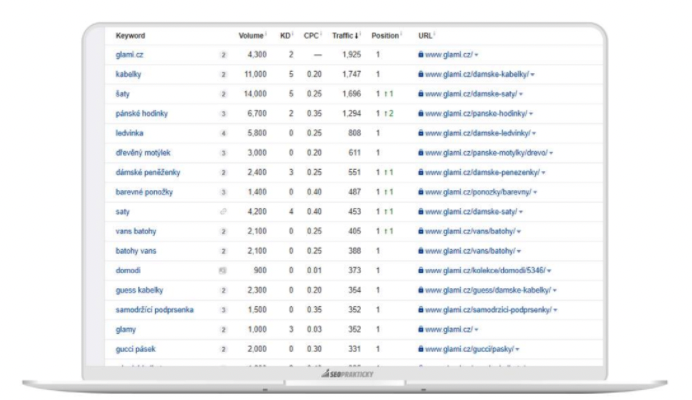Expand URL dropdown for ponozky/barevny row
692x400 pixels.
[535, 192]
